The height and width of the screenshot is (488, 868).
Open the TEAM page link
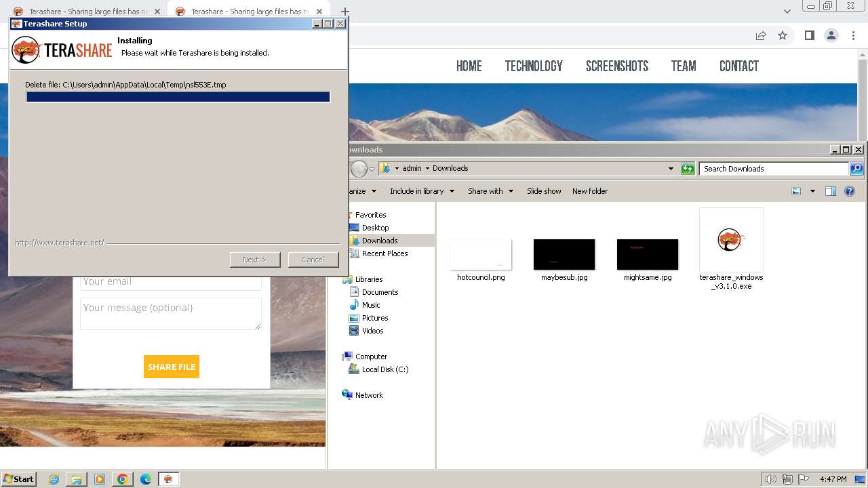684,66
